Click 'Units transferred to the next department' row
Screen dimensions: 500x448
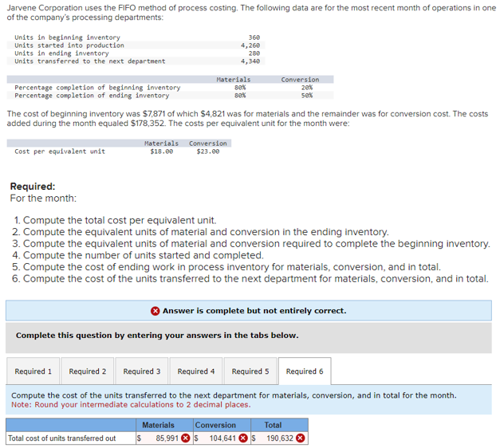point(137,61)
